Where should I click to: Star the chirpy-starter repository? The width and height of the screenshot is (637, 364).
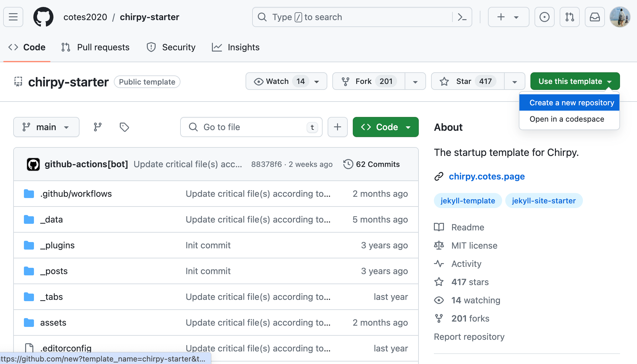[x=468, y=81]
